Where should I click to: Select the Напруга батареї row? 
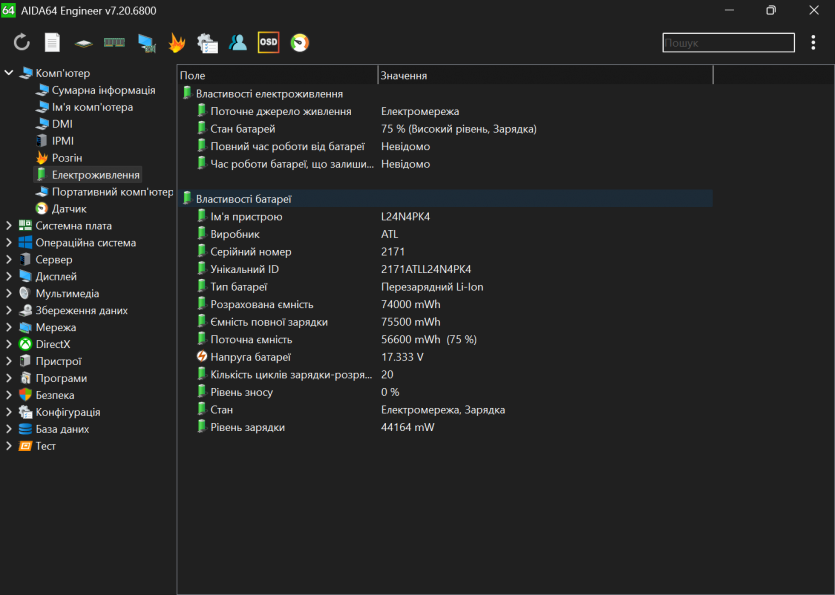pos(251,357)
